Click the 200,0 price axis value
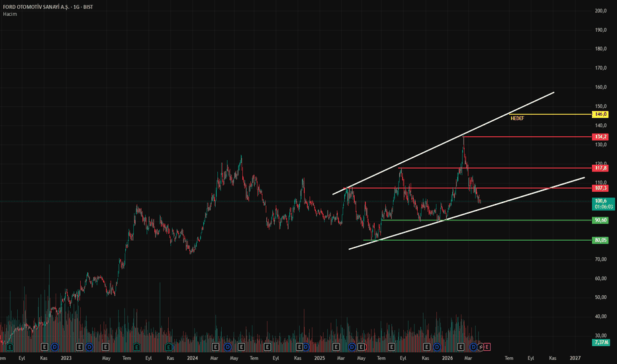The image size is (617, 364). coord(600,11)
